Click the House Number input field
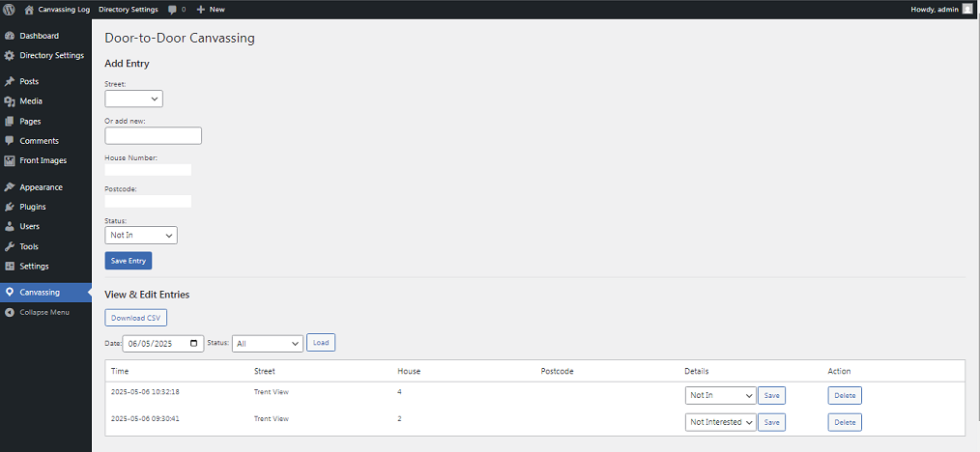 pyautogui.click(x=148, y=170)
